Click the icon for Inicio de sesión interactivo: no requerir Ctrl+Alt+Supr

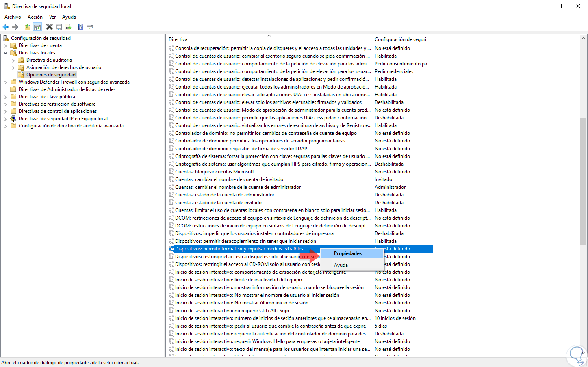pyautogui.click(x=171, y=311)
